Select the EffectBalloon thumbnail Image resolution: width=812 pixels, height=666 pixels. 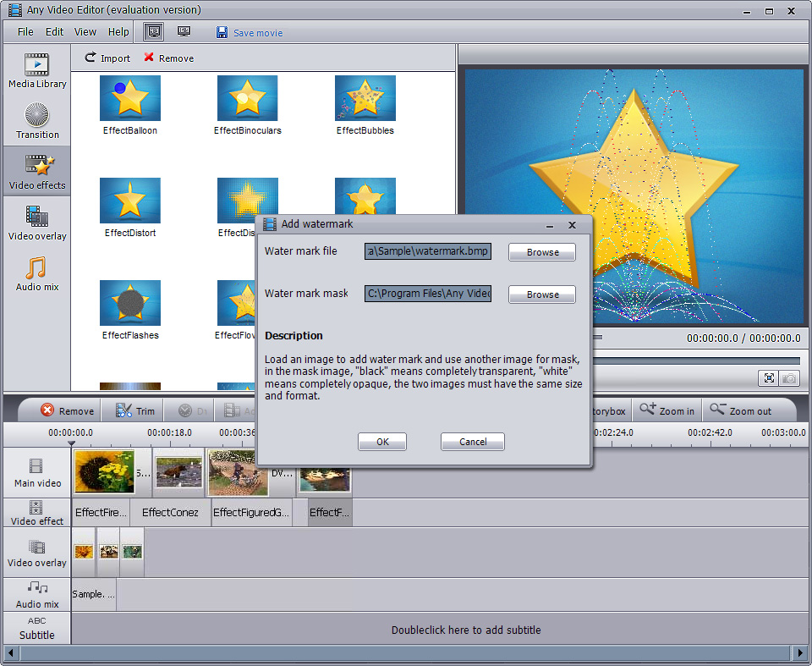130,98
